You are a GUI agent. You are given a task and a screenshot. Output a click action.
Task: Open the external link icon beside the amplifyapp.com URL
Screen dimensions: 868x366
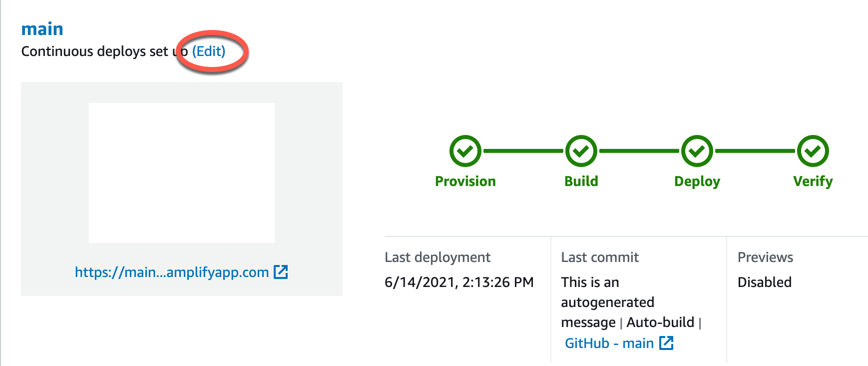pyautogui.click(x=282, y=272)
